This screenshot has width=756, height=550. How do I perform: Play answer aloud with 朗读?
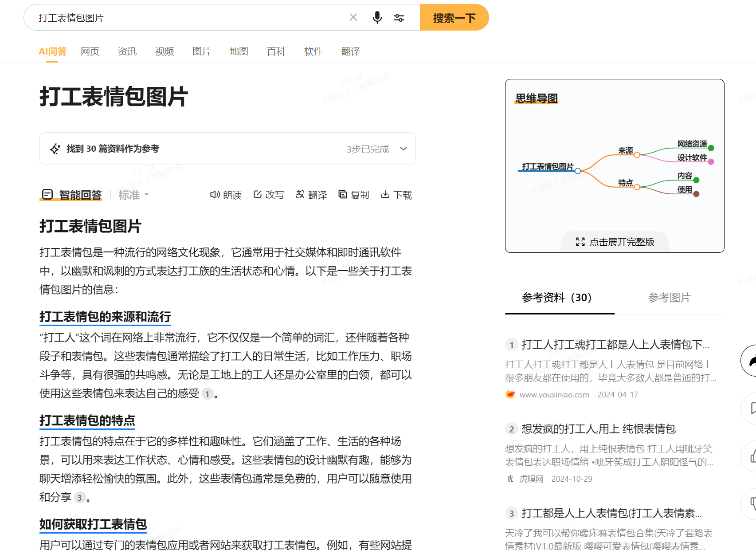click(226, 195)
